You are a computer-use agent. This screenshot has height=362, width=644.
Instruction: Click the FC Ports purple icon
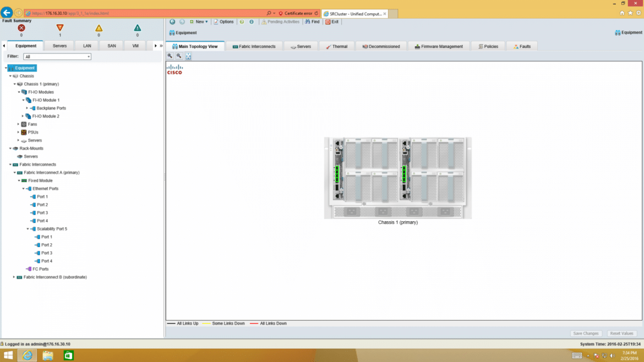[28, 269]
